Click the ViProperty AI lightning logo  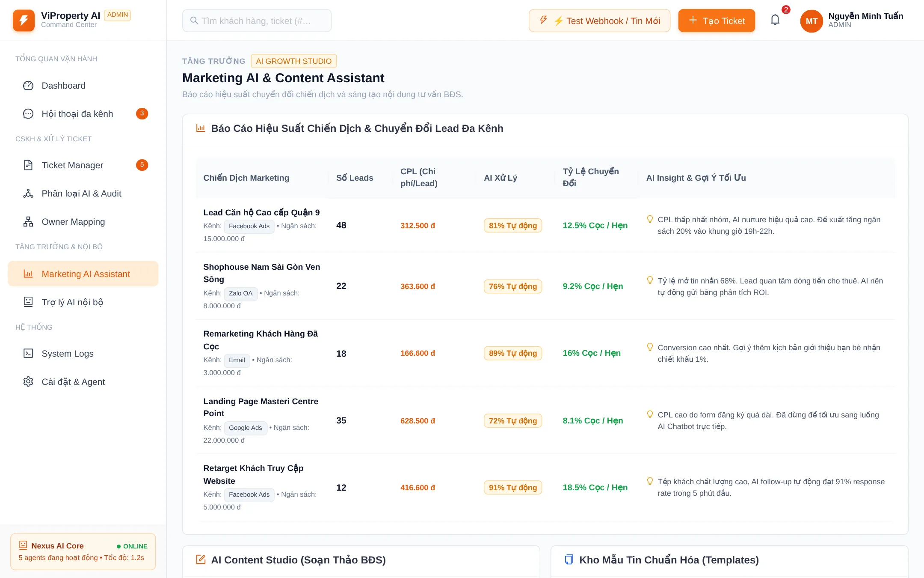click(x=24, y=20)
